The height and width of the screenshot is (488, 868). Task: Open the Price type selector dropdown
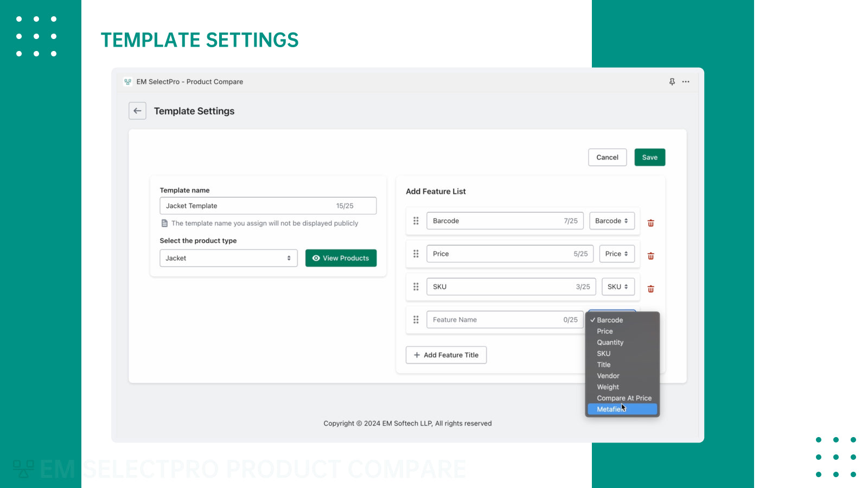(616, 254)
